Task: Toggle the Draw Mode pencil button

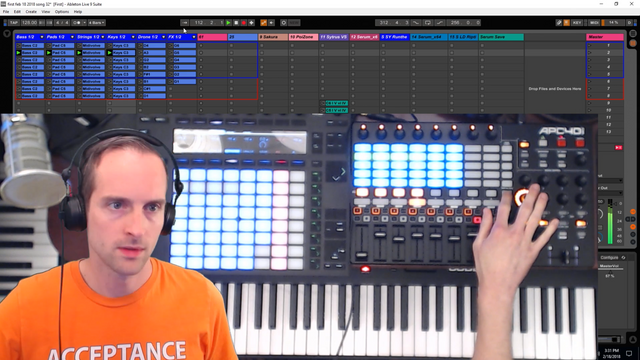Action: [559, 23]
